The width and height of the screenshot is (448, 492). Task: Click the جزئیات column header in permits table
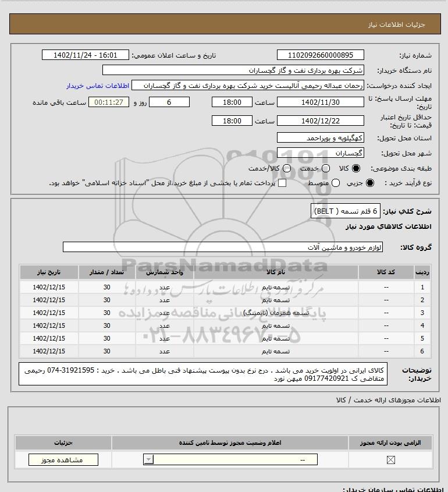click(x=63, y=443)
